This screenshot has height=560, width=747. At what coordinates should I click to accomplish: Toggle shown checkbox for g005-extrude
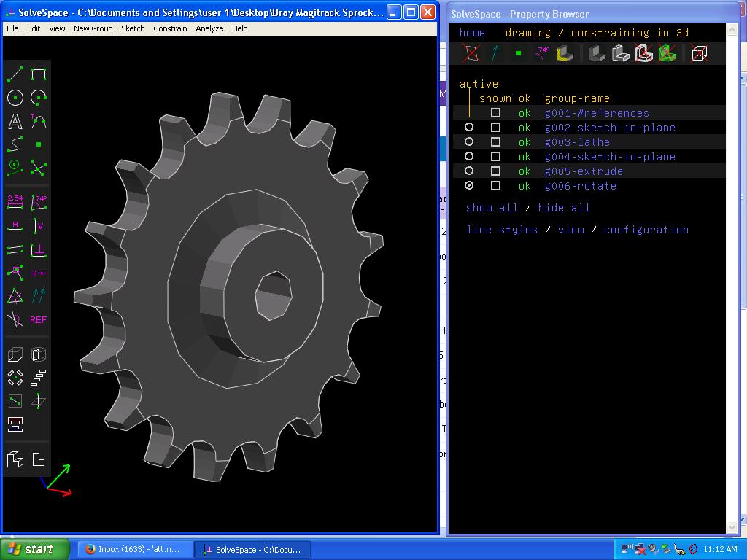(x=495, y=171)
